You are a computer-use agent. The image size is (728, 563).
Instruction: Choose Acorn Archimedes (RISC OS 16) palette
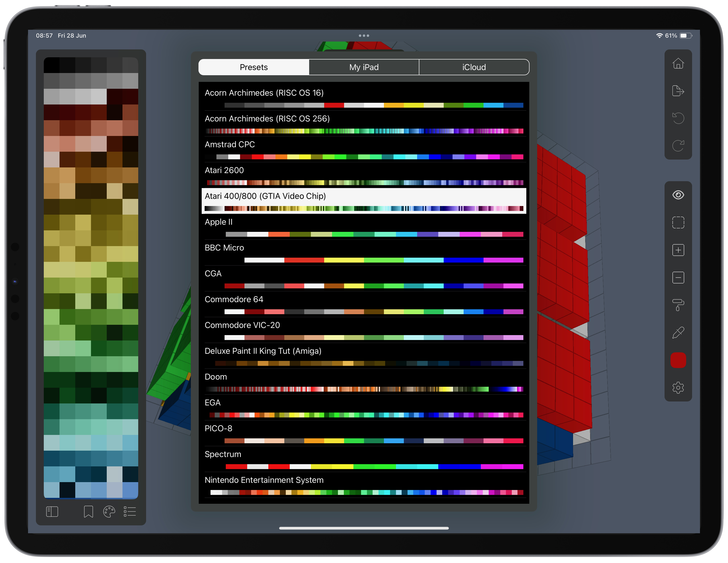[364, 98]
